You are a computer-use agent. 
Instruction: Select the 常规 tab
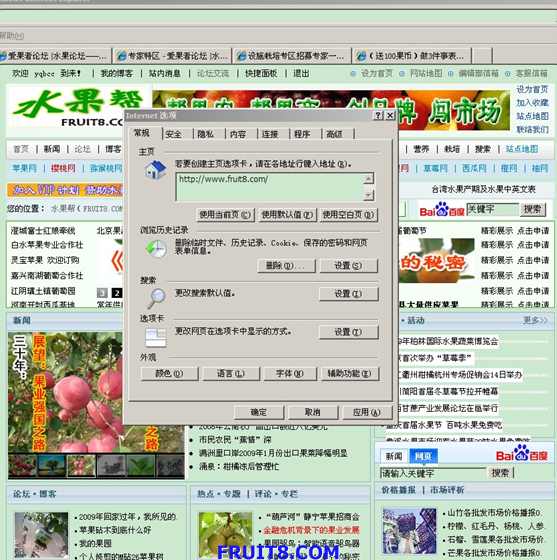pos(142,133)
